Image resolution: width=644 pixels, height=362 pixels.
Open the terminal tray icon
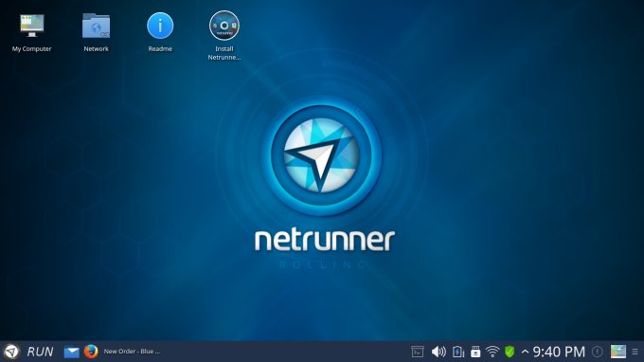coord(418,352)
